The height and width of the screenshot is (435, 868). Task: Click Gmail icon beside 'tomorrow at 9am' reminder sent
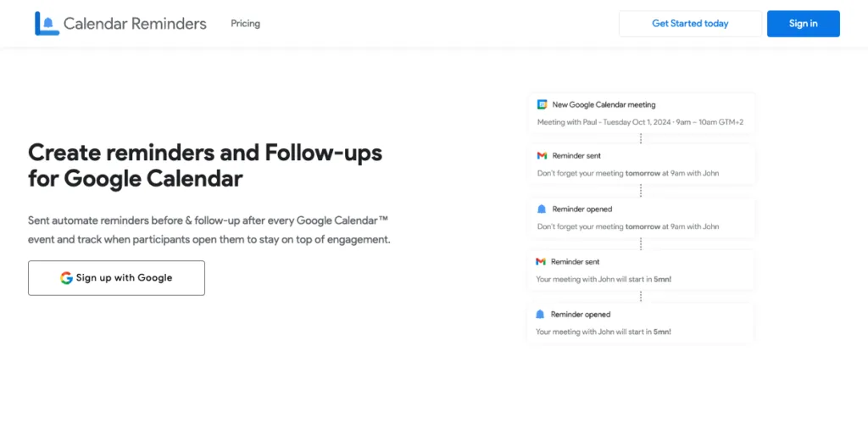[x=542, y=155]
